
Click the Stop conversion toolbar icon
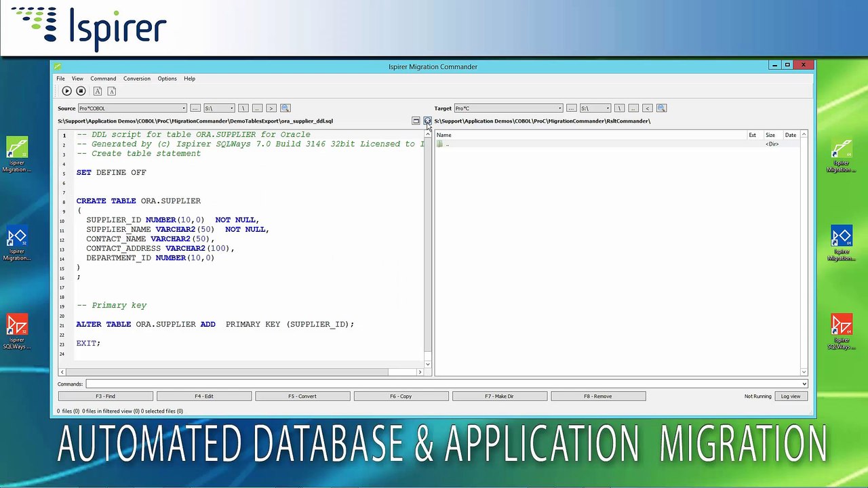tap(81, 91)
